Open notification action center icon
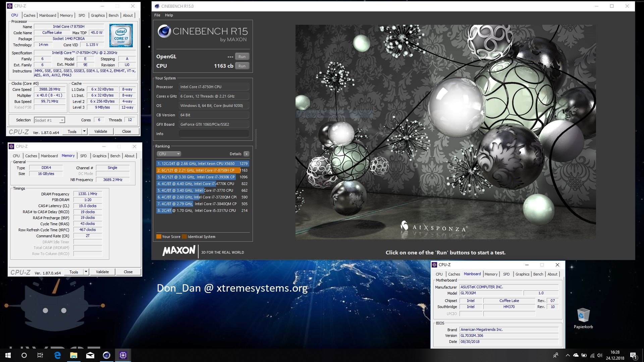The image size is (644, 362). pyautogui.click(x=633, y=355)
